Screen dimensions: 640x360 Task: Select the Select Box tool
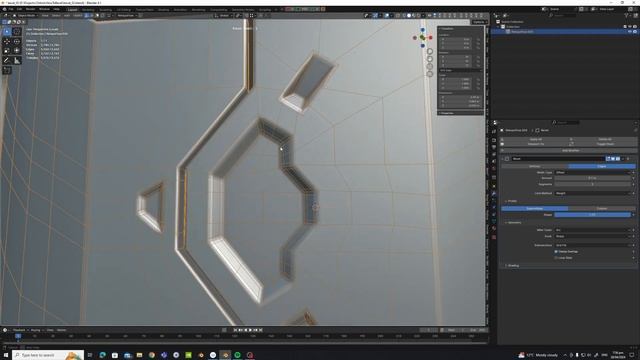pyautogui.click(x=7, y=32)
